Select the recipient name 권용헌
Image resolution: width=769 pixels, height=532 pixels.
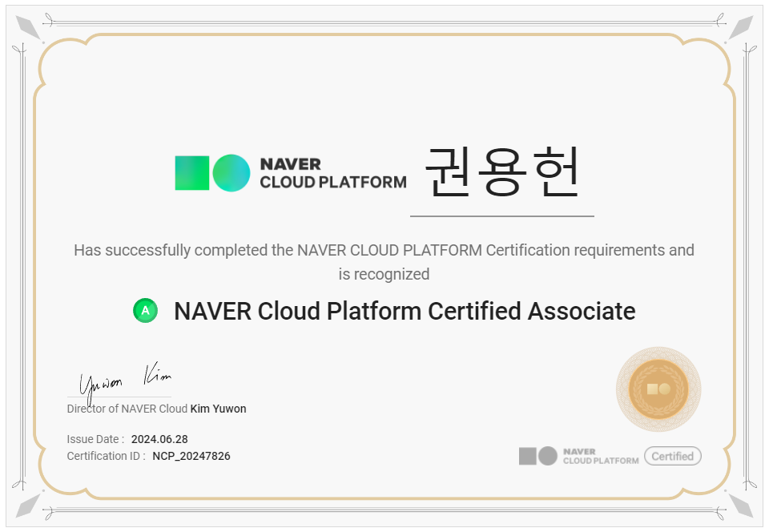point(501,172)
